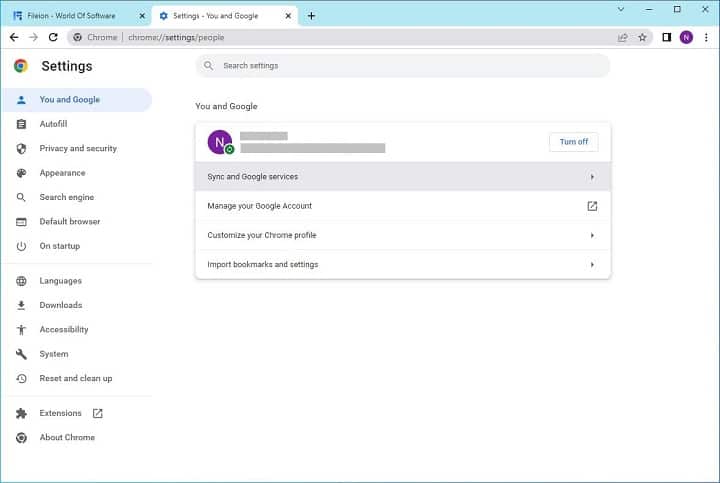720x483 pixels.
Task: Click the Search engine magnifier icon
Action: point(21,197)
